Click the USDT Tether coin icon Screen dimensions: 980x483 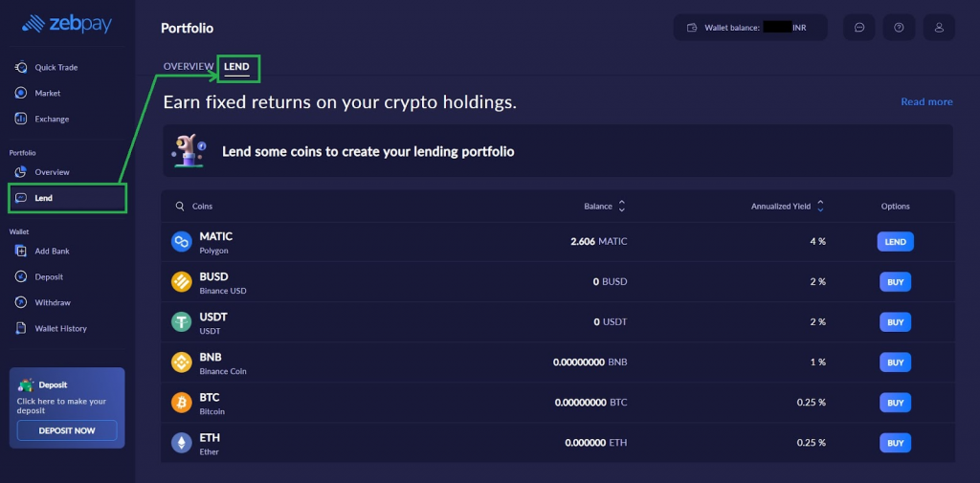(x=181, y=322)
